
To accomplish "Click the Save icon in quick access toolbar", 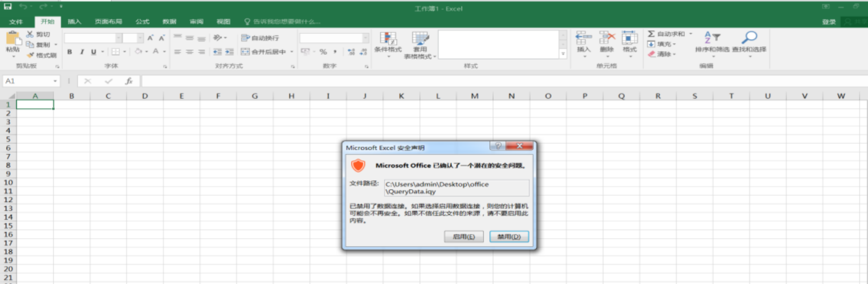I will 8,6.
